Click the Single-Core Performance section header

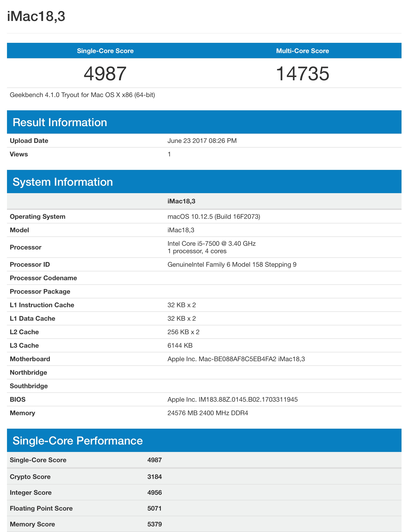[x=204, y=440]
